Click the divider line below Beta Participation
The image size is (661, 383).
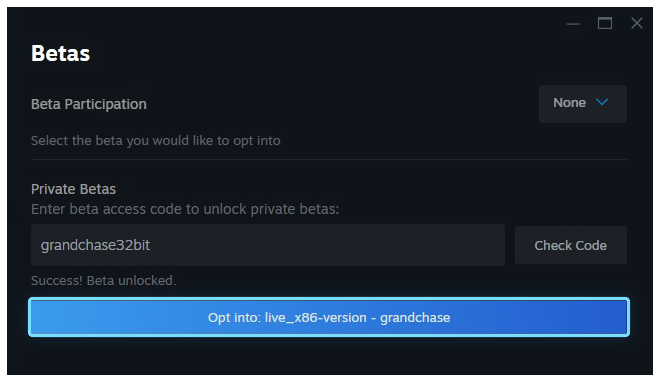point(329,160)
